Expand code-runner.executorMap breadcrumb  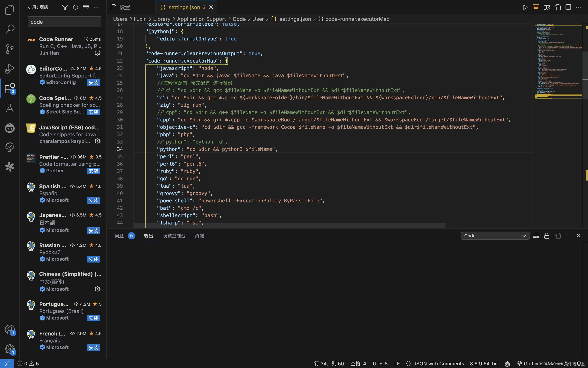[x=354, y=19]
